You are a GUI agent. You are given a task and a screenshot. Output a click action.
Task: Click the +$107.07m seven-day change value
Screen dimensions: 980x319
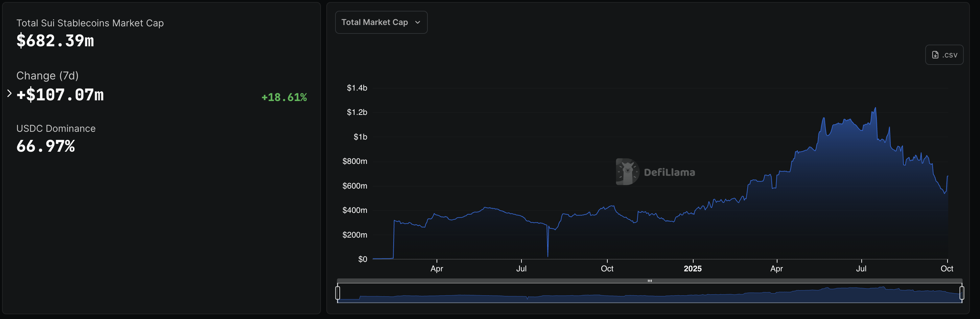[60, 95]
